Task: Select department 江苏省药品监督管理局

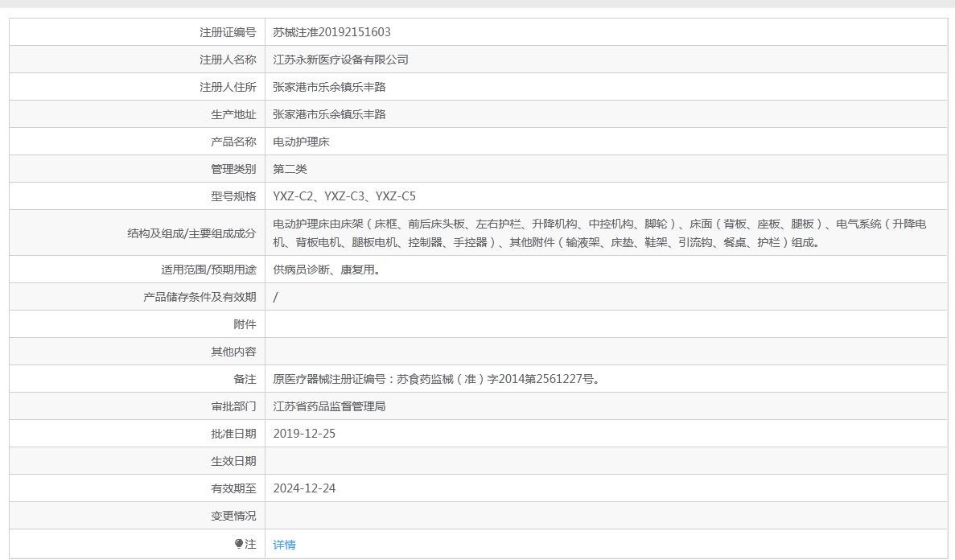Action: coord(330,406)
